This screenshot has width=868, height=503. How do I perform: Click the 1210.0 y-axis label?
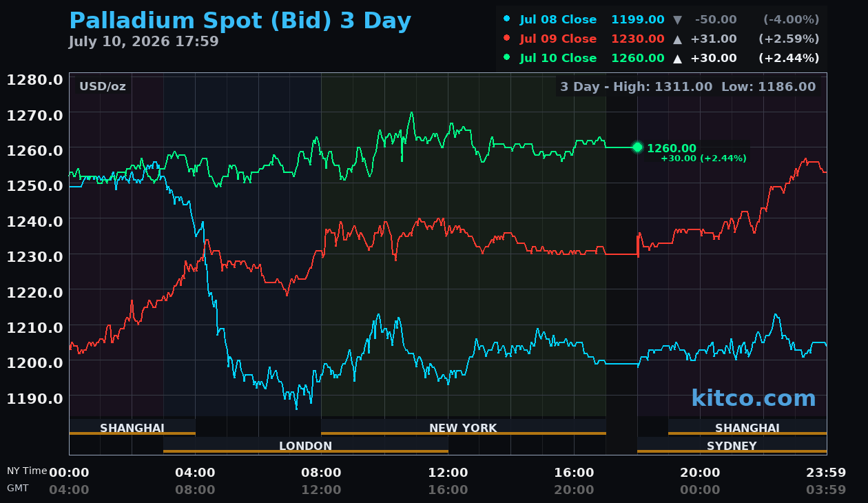click(35, 327)
